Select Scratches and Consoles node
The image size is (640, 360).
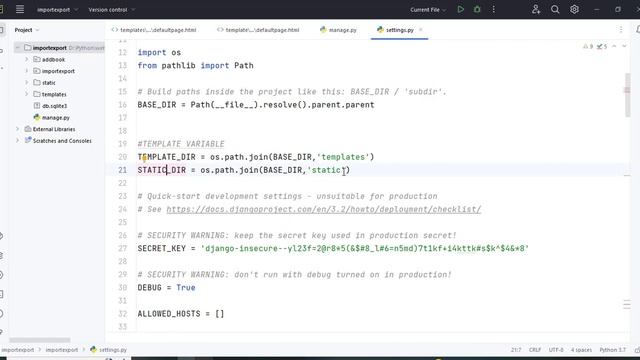pos(62,141)
